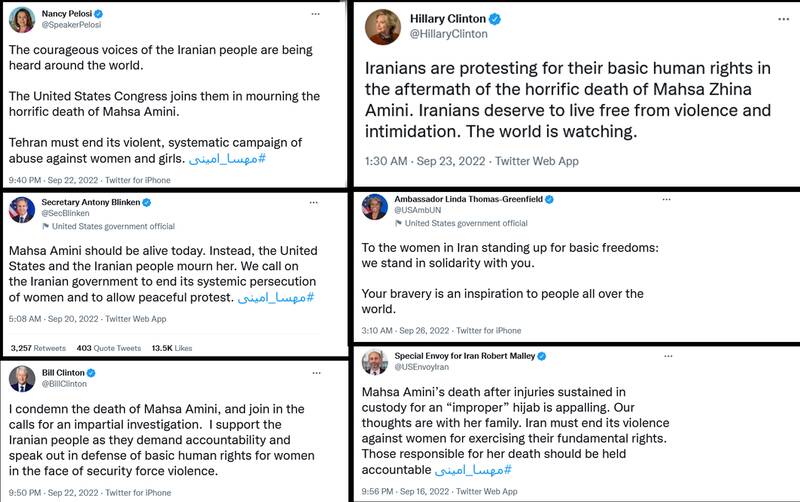Open the more options menu on Nancy Pelosi's tweet

coord(316,15)
